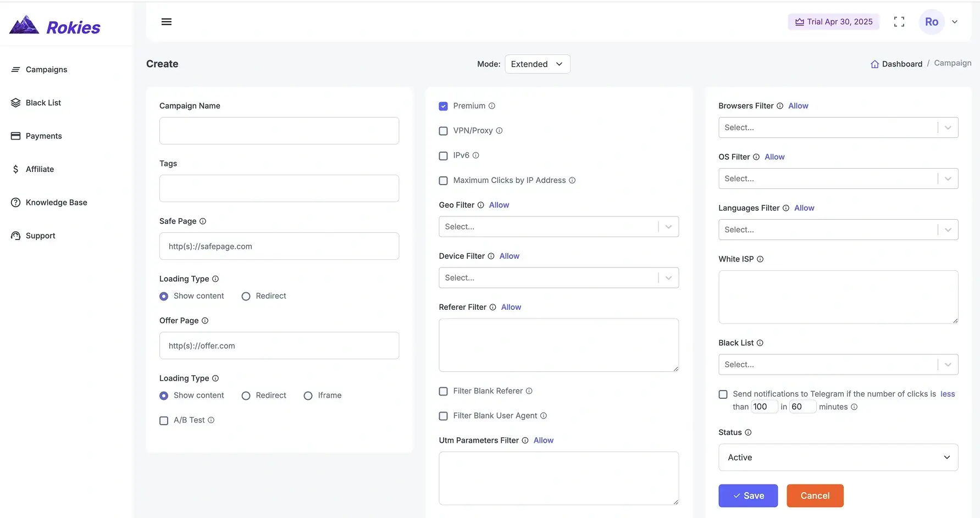This screenshot has width=980, height=518.
Task: Select the Iframe loading type radio button
Action: pos(307,396)
